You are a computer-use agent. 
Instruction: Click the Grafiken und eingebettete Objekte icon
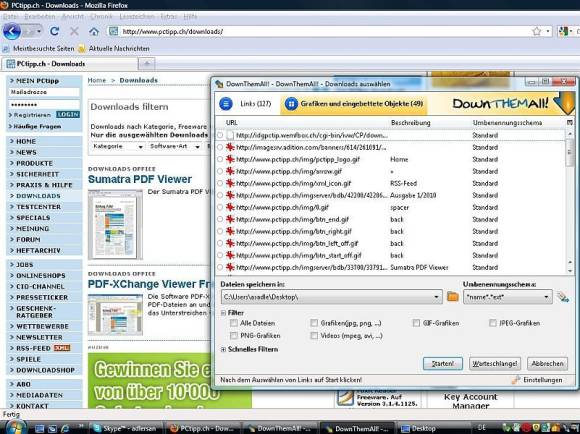(x=291, y=104)
